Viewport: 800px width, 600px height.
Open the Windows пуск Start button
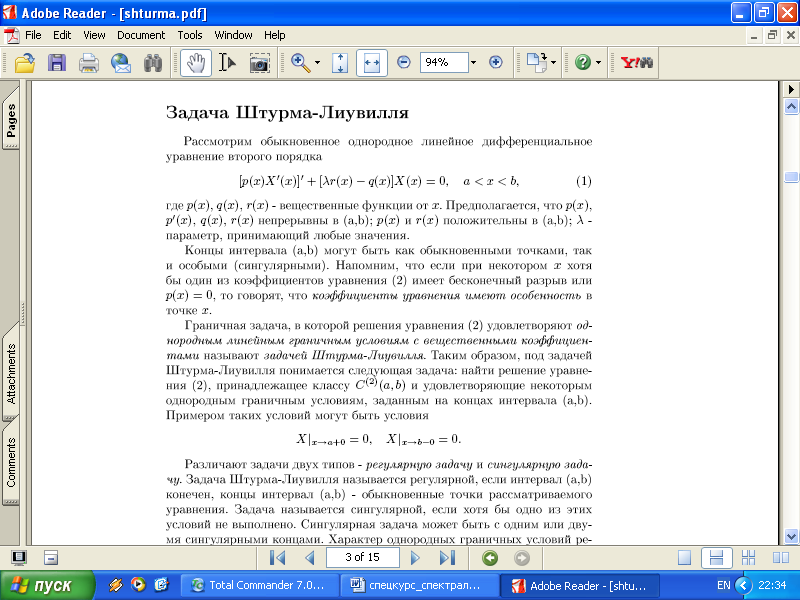(x=47, y=586)
